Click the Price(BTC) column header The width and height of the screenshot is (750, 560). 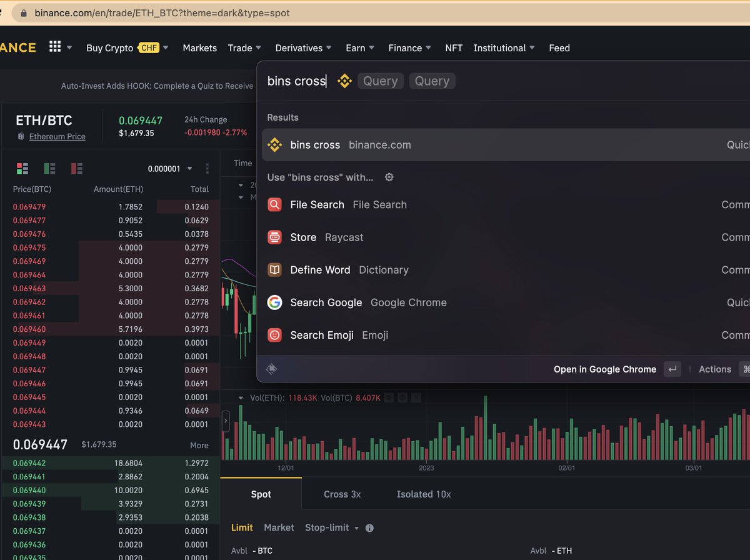(x=32, y=189)
